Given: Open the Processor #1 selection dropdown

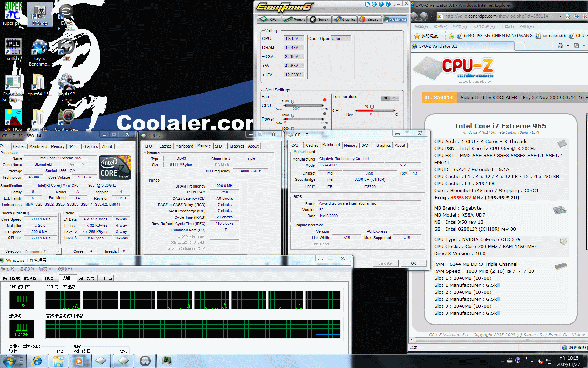Looking at the screenshot, I should 58,251.
